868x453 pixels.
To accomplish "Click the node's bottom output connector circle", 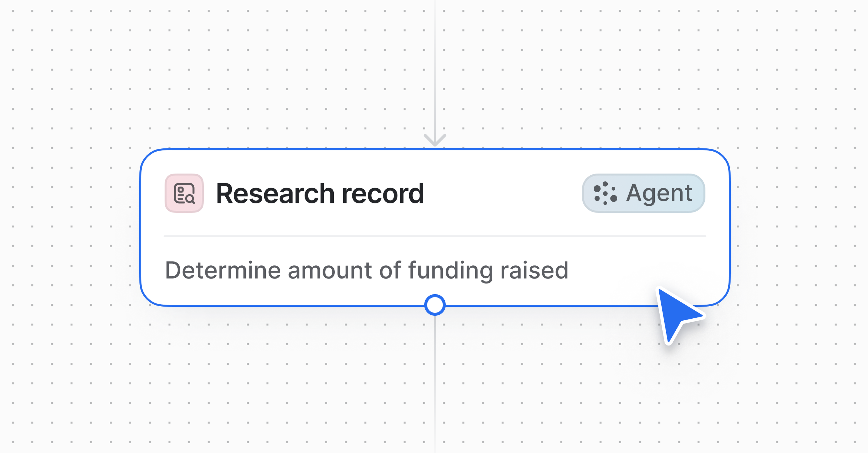I will point(435,305).
